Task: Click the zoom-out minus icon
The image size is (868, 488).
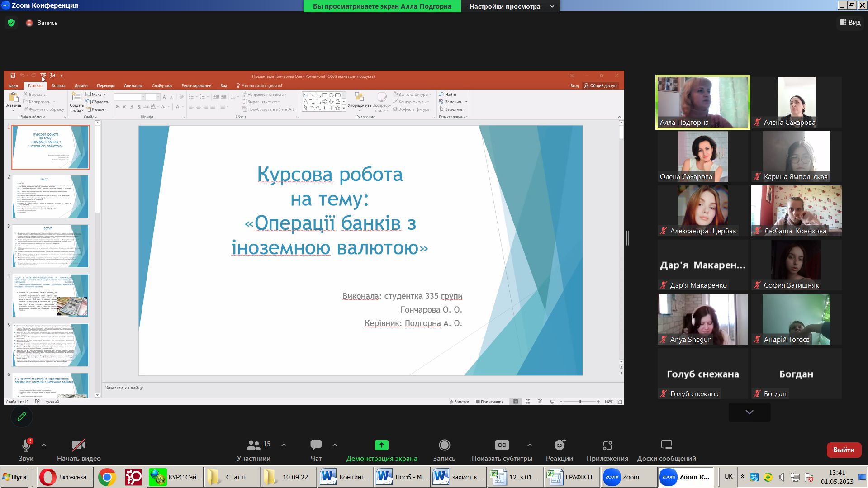Action: (561, 402)
